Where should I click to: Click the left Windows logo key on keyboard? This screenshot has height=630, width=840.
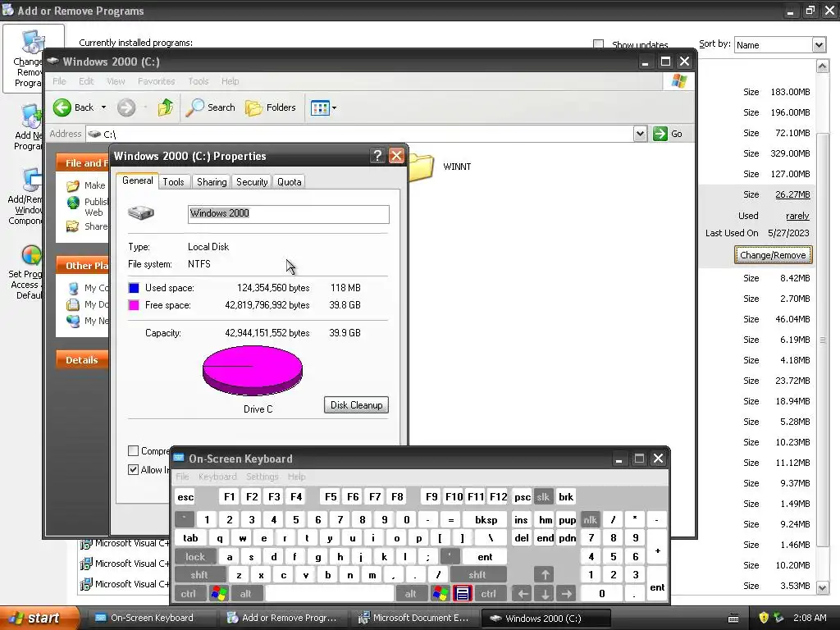click(218, 594)
